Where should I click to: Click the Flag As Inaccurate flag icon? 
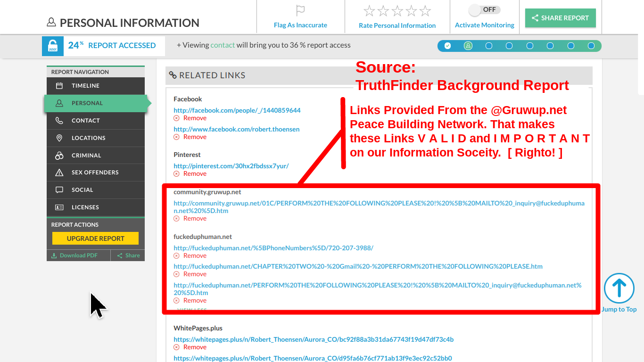tap(300, 10)
